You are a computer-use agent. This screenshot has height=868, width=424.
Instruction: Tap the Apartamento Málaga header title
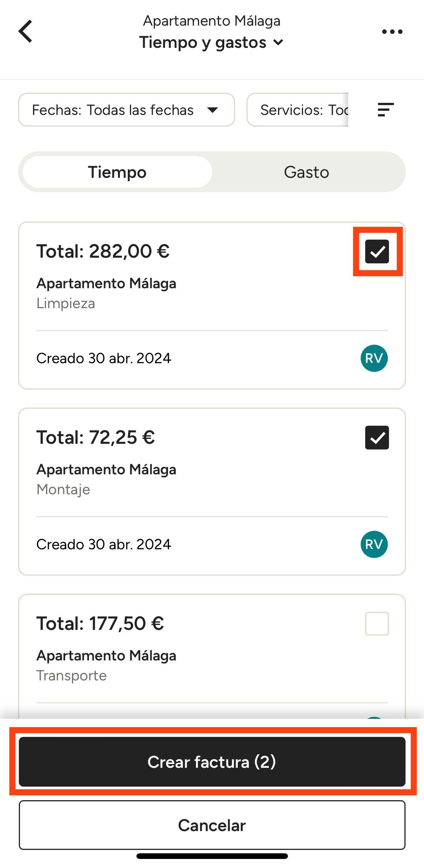click(x=211, y=21)
